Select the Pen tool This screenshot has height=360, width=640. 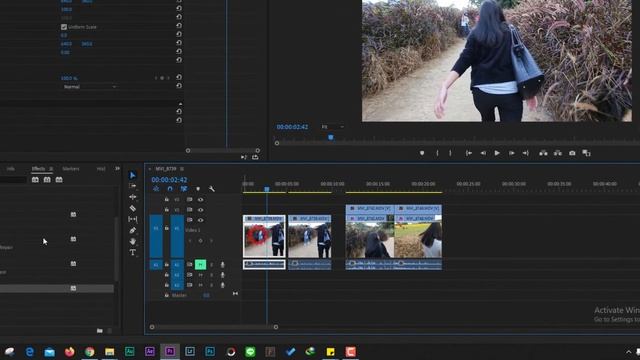pos(133,230)
